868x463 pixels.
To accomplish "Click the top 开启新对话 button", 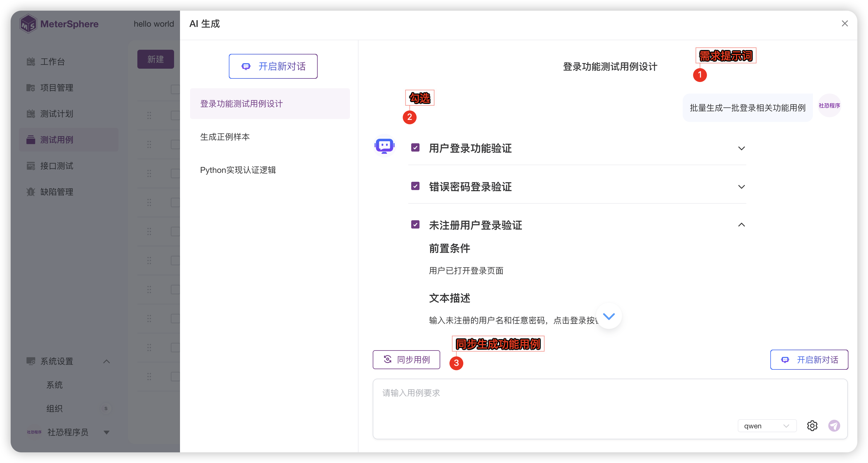I will click(x=273, y=66).
